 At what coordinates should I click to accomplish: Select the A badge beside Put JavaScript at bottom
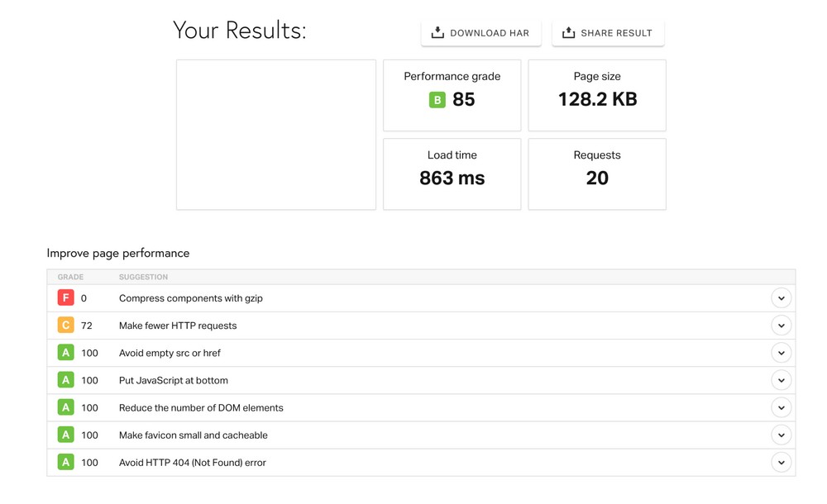65,379
